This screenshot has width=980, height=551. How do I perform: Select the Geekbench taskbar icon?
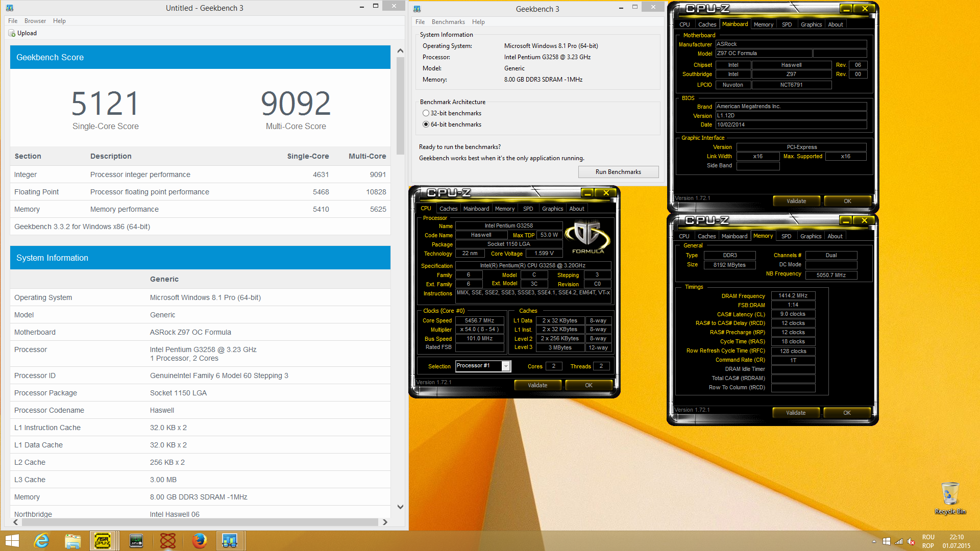pyautogui.click(x=230, y=541)
